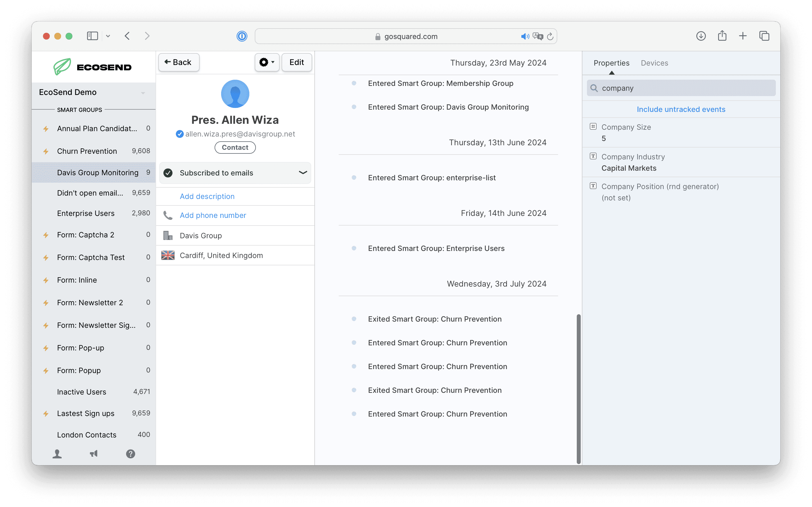Viewport: 812px width, 507px height.
Task: Click the Share icon in Safari
Action: [722, 36]
